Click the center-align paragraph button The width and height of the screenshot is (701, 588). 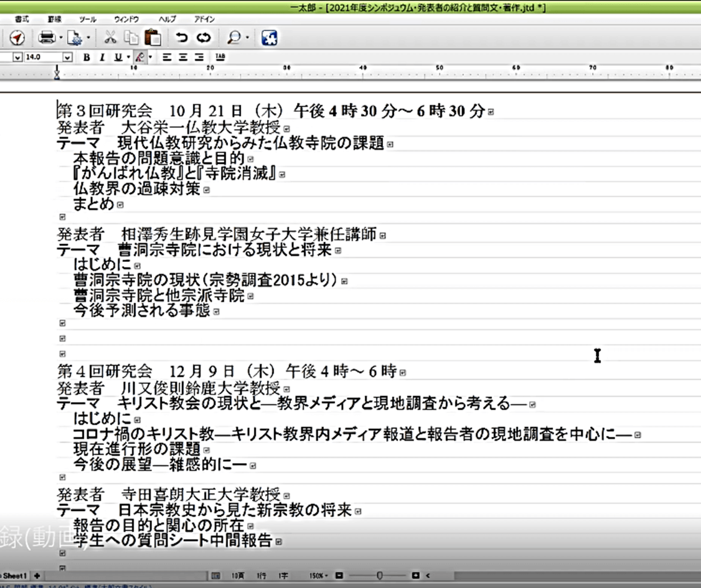183,57
